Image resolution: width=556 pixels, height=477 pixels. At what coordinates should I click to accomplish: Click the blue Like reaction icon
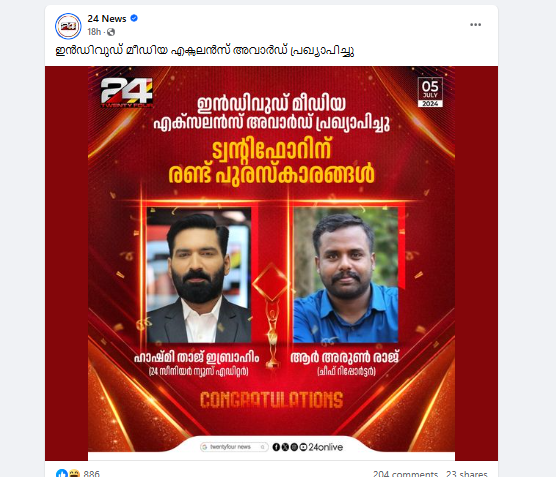62,473
